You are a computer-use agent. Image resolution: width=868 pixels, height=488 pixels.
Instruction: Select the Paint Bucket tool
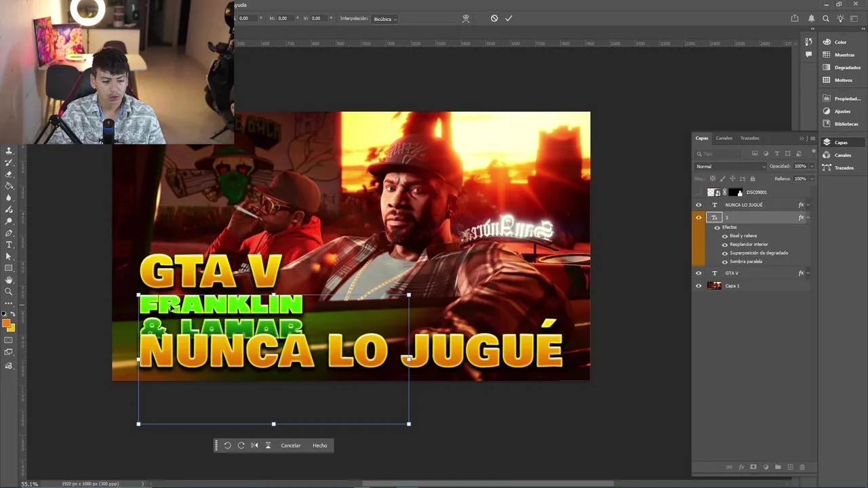[x=9, y=186]
